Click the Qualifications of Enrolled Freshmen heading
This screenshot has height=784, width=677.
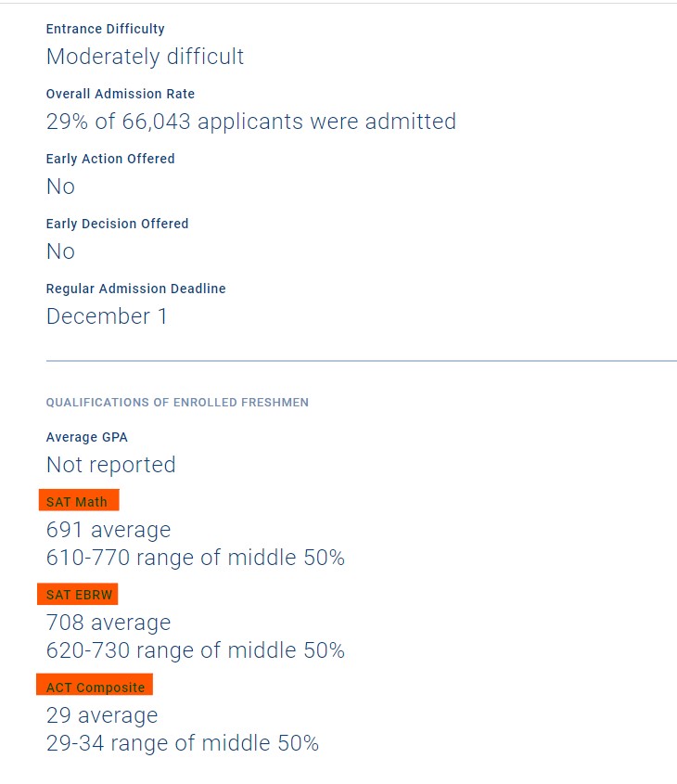[177, 403]
